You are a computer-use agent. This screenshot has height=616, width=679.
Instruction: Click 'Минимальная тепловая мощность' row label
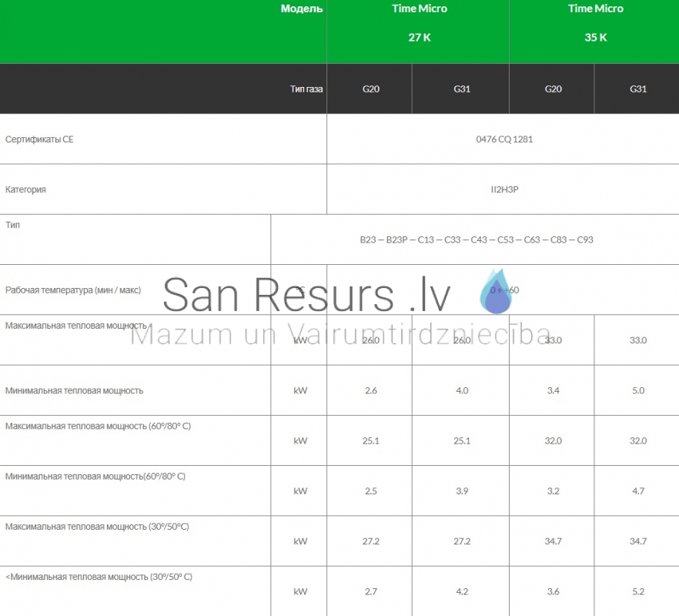coord(74,390)
